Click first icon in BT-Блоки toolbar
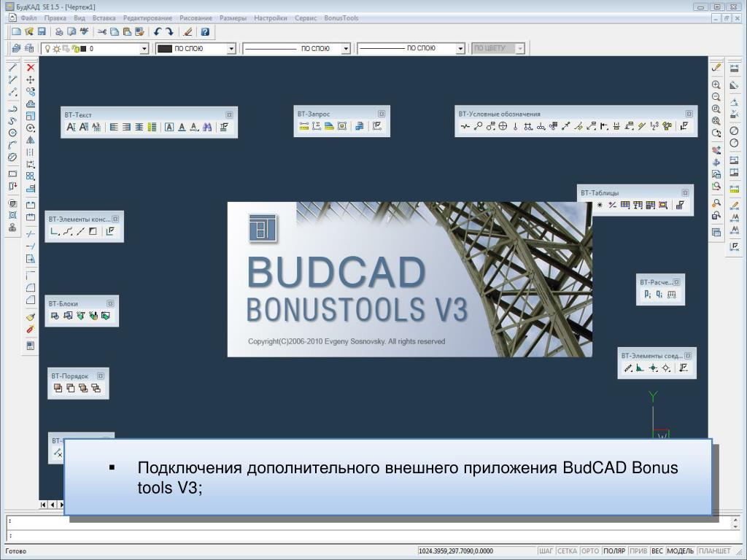The image size is (747, 560). 55,315
